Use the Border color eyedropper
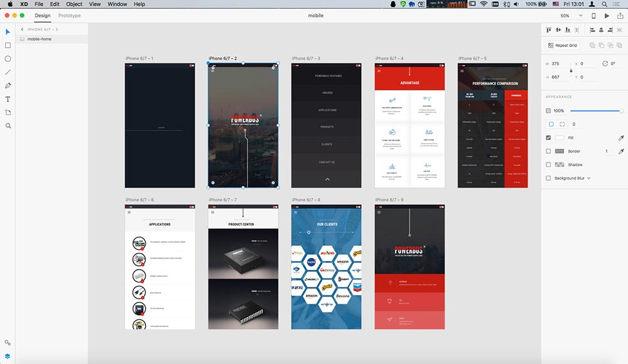Screen dimensions: 628x364 coord(621,151)
